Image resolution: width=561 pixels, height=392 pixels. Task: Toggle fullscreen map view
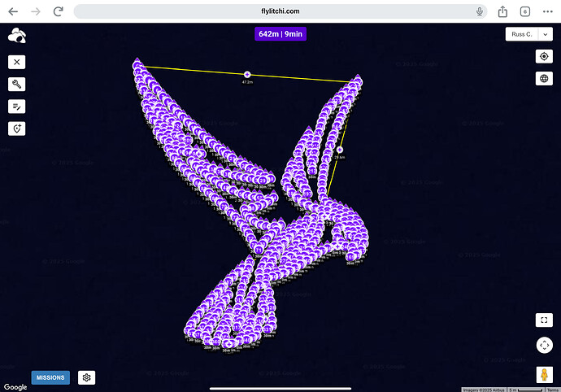point(544,320)
